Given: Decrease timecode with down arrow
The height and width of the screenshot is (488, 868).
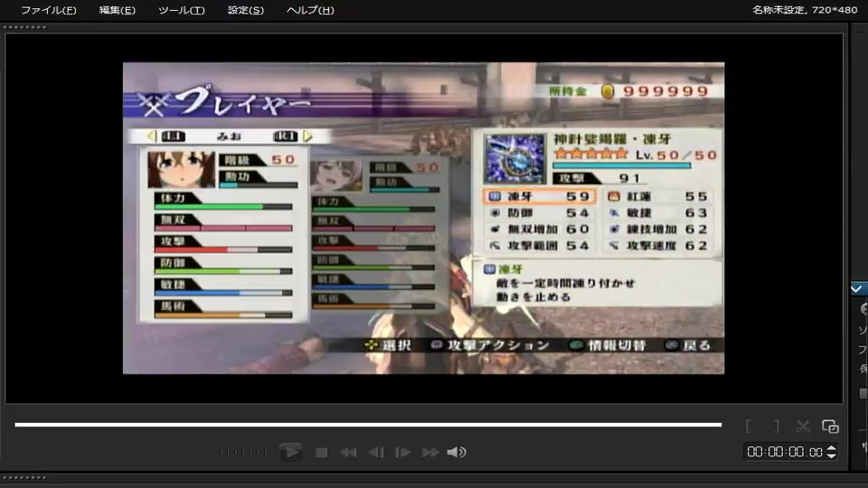Looking at the screenshot, I should 832,455.
